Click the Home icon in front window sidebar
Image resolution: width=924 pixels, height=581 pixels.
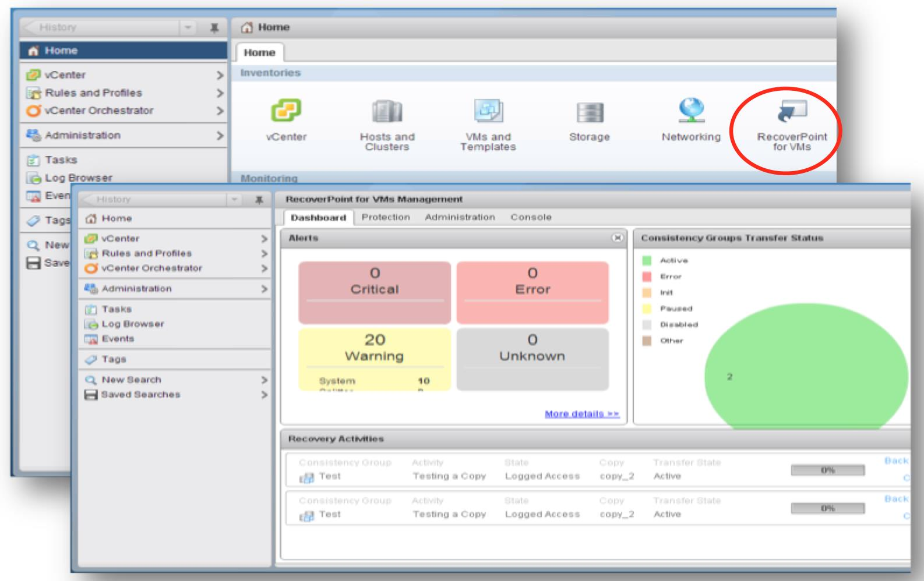90,218
